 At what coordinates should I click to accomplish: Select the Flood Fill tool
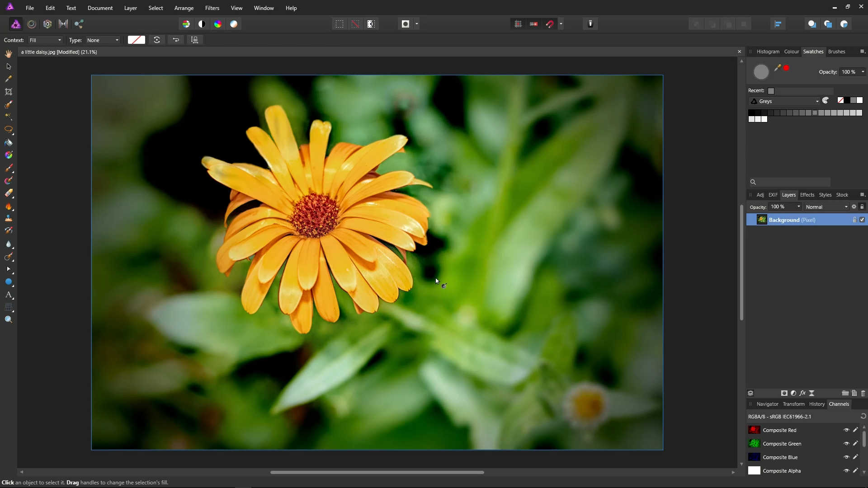(9, 143)
